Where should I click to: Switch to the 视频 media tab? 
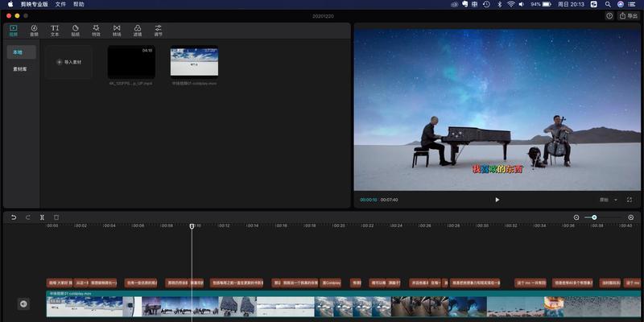[13, 31]
